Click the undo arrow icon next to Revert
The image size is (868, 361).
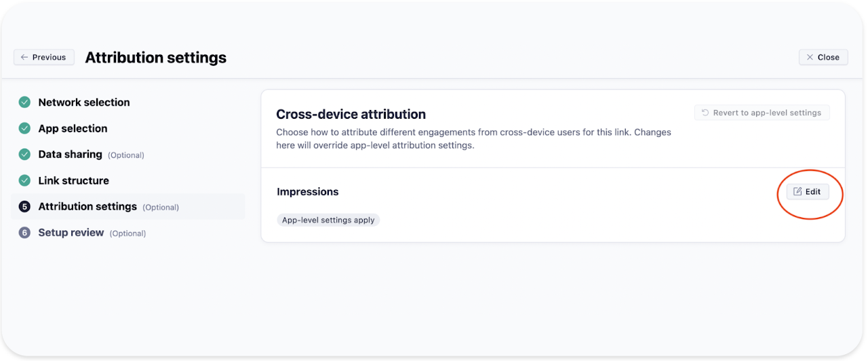pyautogui.click(x=705, y=113)
